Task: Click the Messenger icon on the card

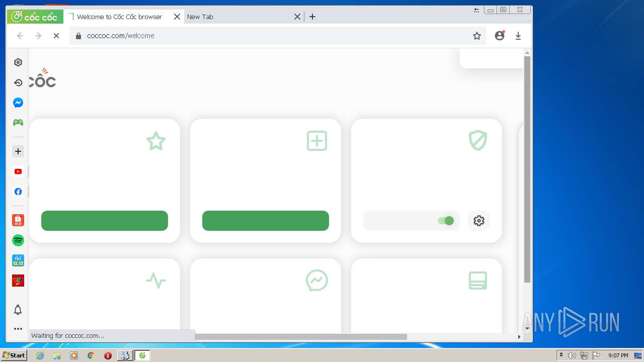Action: pyautogui.click(x=317, y=281)
